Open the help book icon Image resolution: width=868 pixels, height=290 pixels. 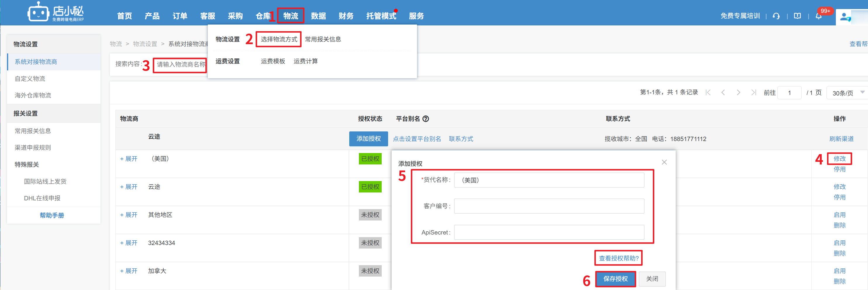click(797, 16)
